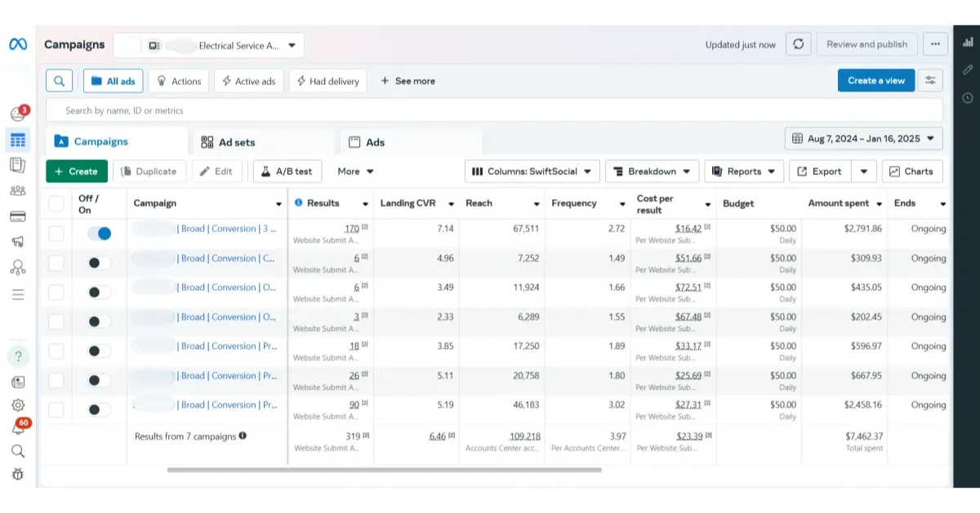Click the Create a view button
Viewport: 980px width, 513px height.
point(876,80)
